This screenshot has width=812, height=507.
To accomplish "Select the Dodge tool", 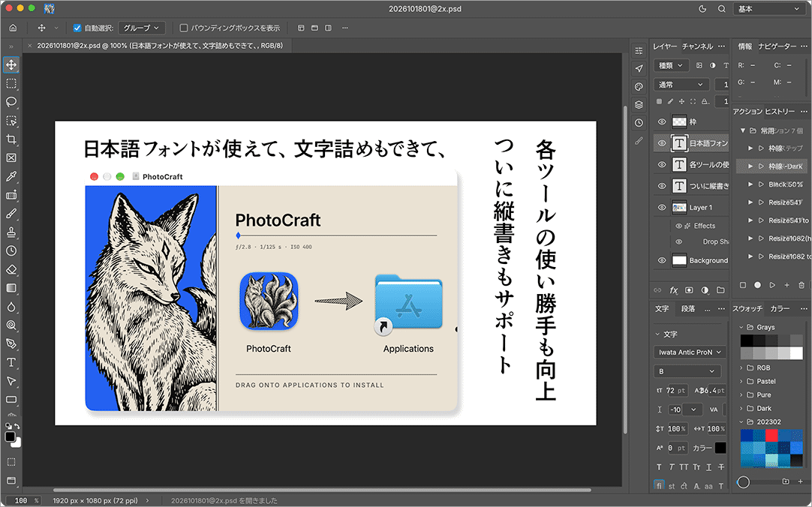I will (x=11, y=325).
